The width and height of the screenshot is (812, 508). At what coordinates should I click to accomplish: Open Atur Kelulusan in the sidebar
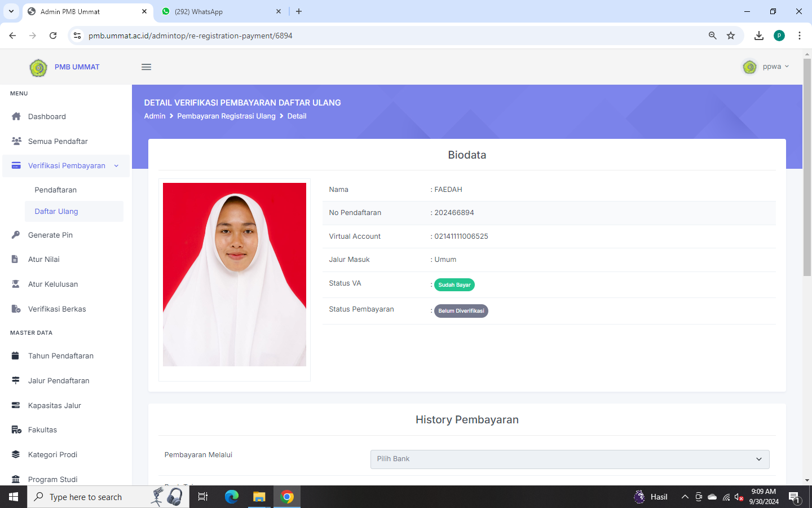coord(53,284)
